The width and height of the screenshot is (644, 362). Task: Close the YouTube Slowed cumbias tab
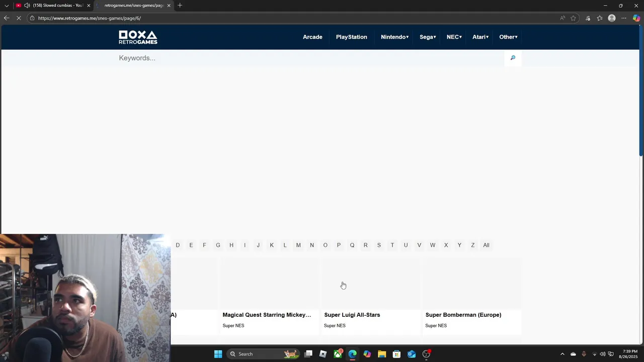pyautogui.click(x=89, y=6)
